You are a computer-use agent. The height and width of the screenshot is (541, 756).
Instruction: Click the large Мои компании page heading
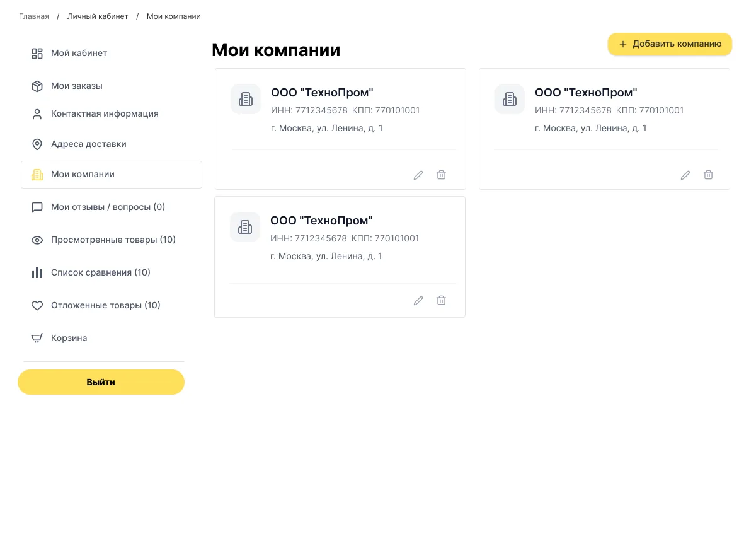coord(276,50)
